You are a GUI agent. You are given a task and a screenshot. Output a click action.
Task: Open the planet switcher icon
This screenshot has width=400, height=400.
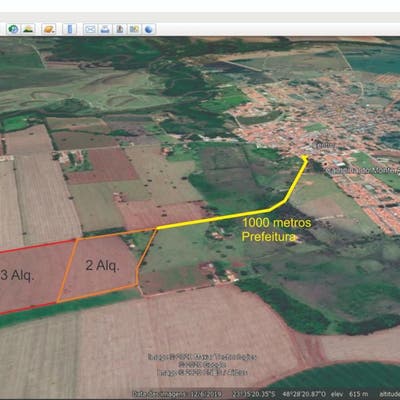pyautogui.click(x=49, y=29)
